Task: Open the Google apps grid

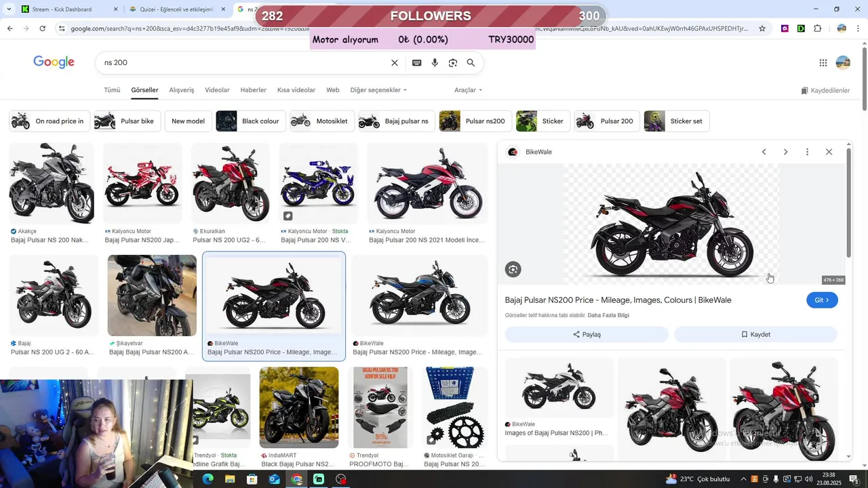Action: point(823,63)
